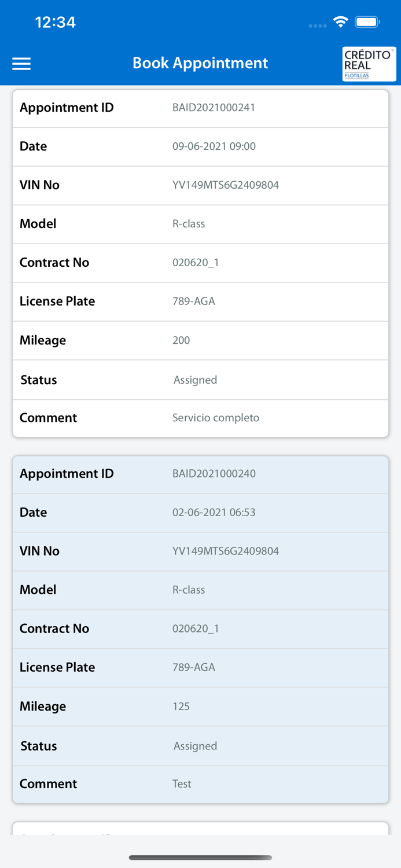Tap the Crédito Real Flotillas logo
401x868 pixels.
coord(369,64)
